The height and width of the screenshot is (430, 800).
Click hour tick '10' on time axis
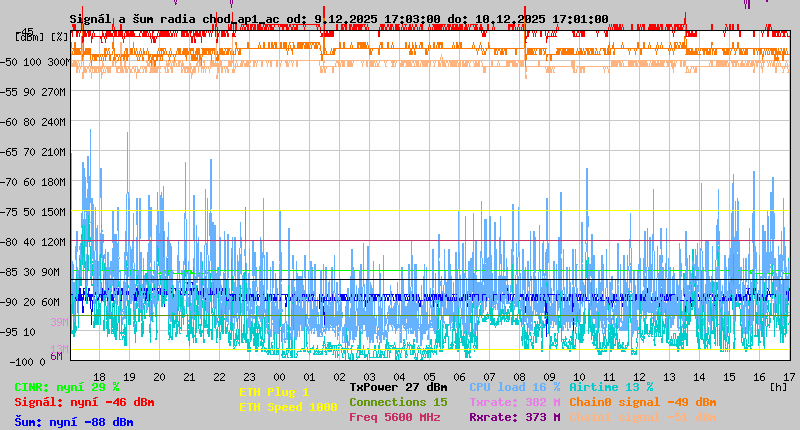580,377
